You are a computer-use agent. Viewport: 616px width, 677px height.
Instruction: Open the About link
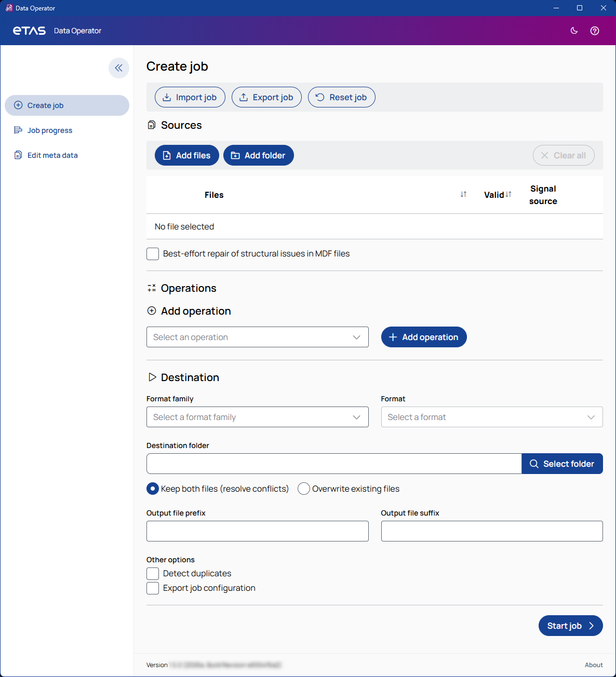[x=593, y=665]
